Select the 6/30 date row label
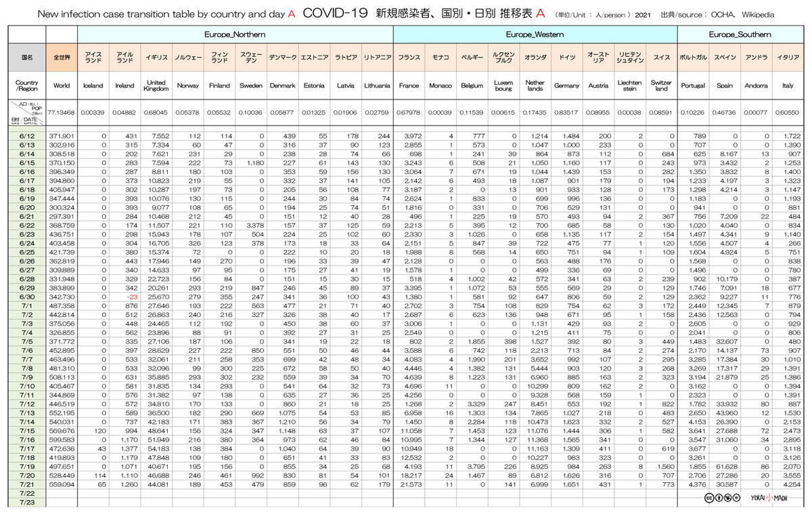 coord(27,297)
